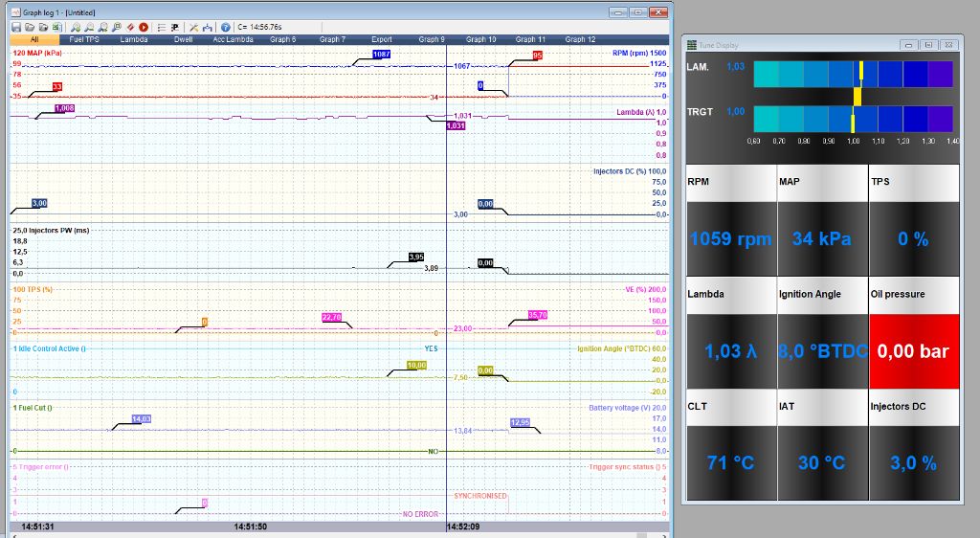
Task: Select the Graph 12 tab
Action: pos(580,39)
